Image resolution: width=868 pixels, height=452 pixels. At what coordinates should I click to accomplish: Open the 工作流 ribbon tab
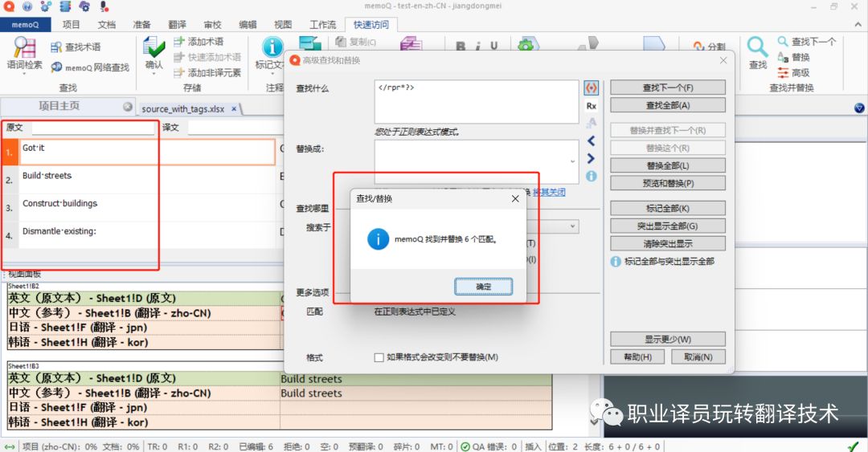point(323,24)
